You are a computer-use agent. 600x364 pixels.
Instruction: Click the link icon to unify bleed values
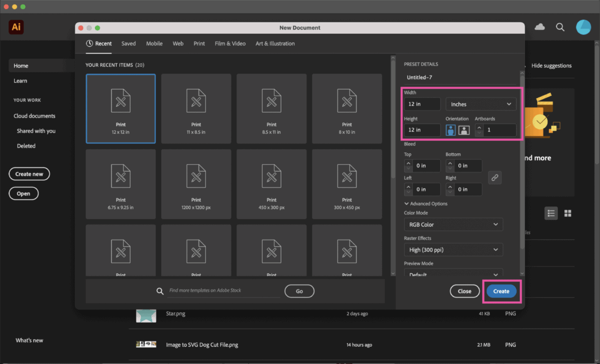coord(494,177)
